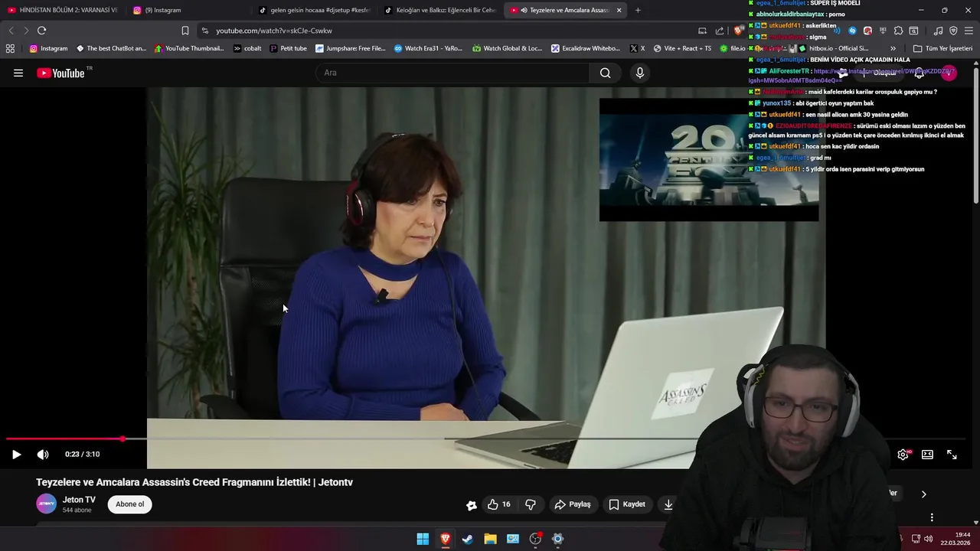Close the Teyzelere ve Amcalara tab
This screenshot has width=980, height=551.
click(x=619, y=10)
